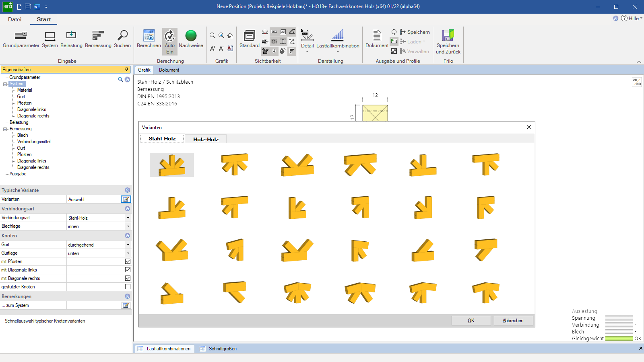Open the Hilfe menu
Screen dimensions: 644x362
(x=632, y=19)
